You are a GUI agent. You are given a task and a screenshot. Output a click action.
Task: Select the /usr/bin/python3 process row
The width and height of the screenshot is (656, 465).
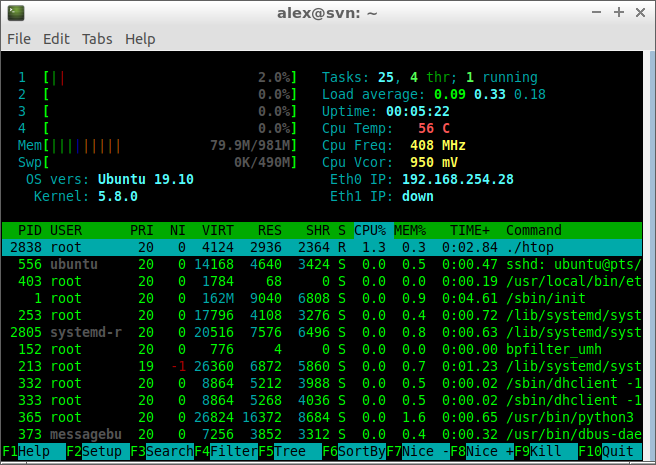point(322,417)
